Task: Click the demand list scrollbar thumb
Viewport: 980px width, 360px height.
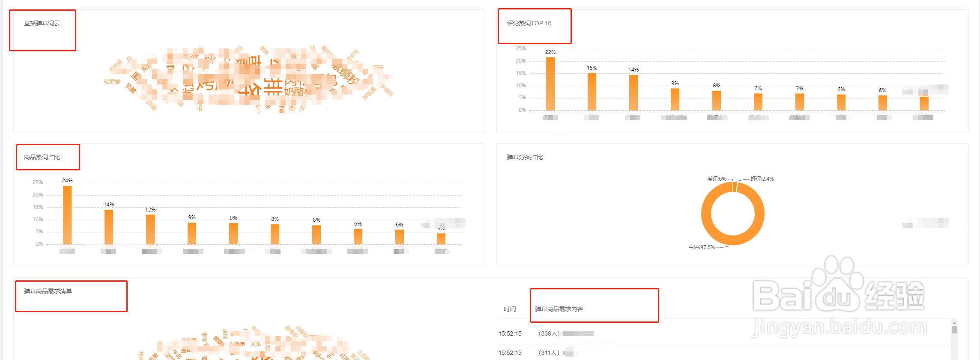Action: point(954,330)
